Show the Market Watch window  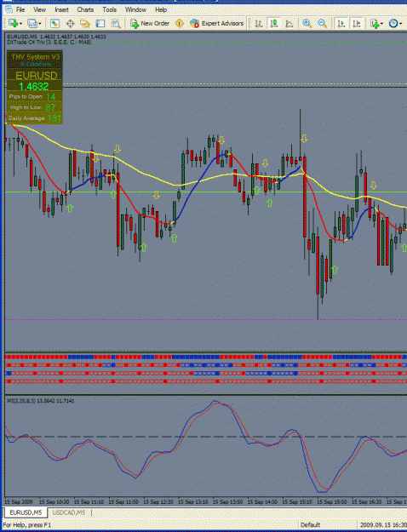coord(54,24)
